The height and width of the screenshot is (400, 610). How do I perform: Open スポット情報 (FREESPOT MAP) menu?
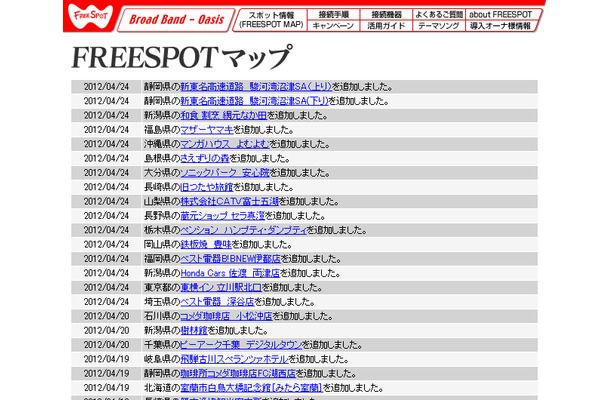271,20
